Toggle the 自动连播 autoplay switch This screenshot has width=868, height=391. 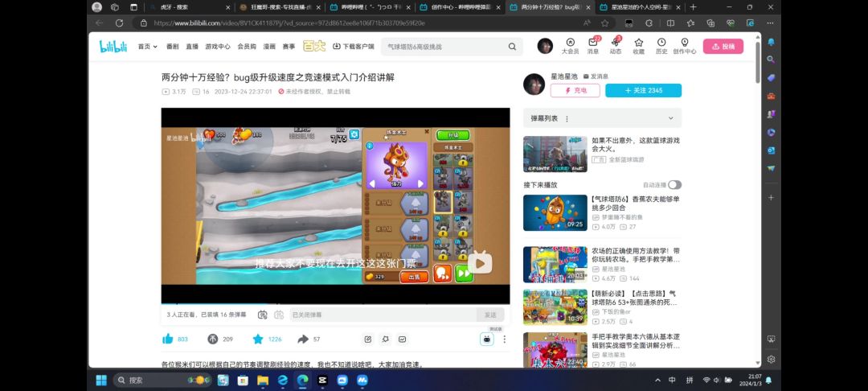[674, 185]
